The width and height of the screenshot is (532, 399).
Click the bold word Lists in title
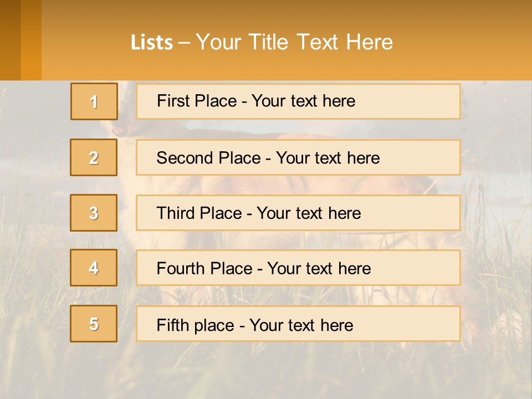click(151, 43)
